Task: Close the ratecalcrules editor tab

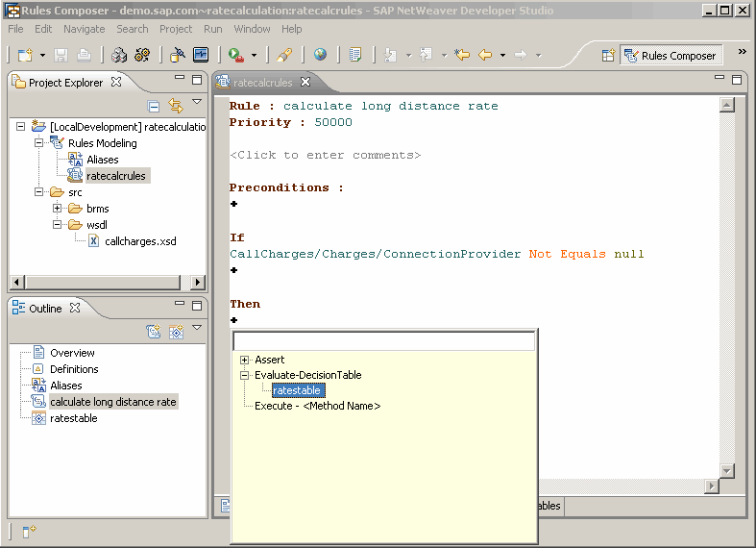Action: coord(305,82)
